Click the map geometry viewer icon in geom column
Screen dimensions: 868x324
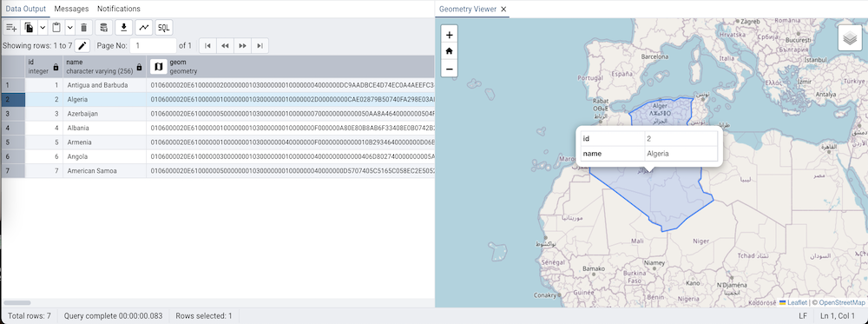click(158, 67)
